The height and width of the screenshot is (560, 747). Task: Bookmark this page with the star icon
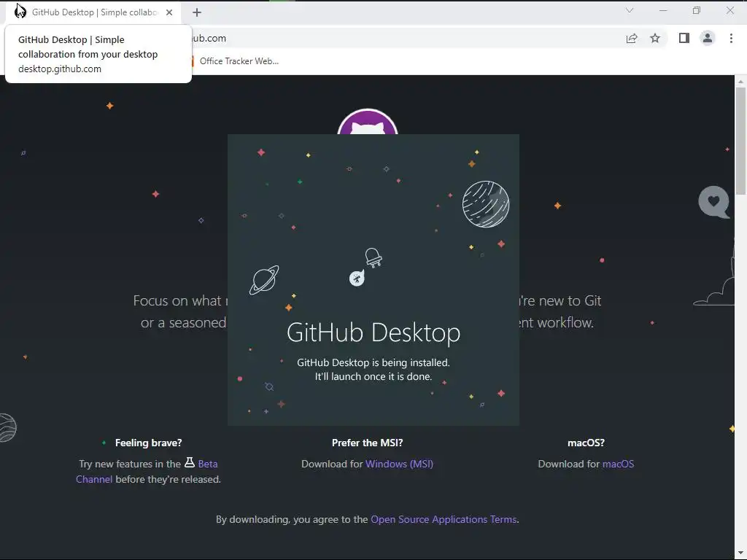[655, 38]
